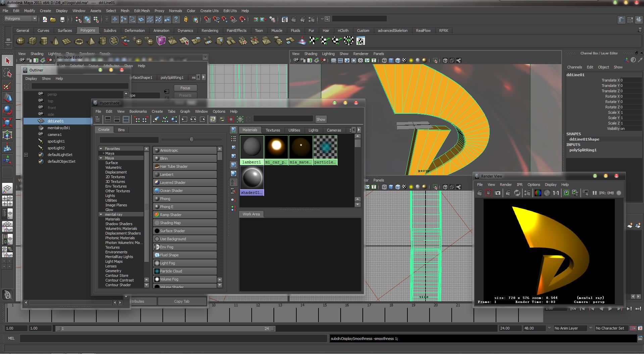This screenshot has width=644, height=354.
Task: Open the Textures tab in Hypershade
Action: tap(273, 130)
